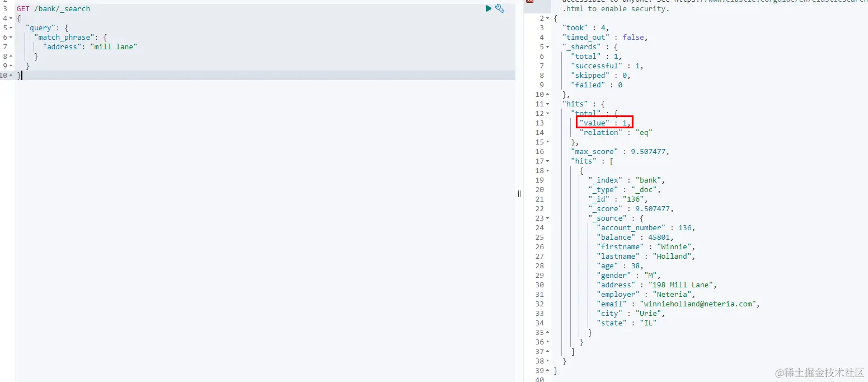This screenshot has height=382, width=868.
Task: Click the fold marker on response line 15
Action: point(548,142)
